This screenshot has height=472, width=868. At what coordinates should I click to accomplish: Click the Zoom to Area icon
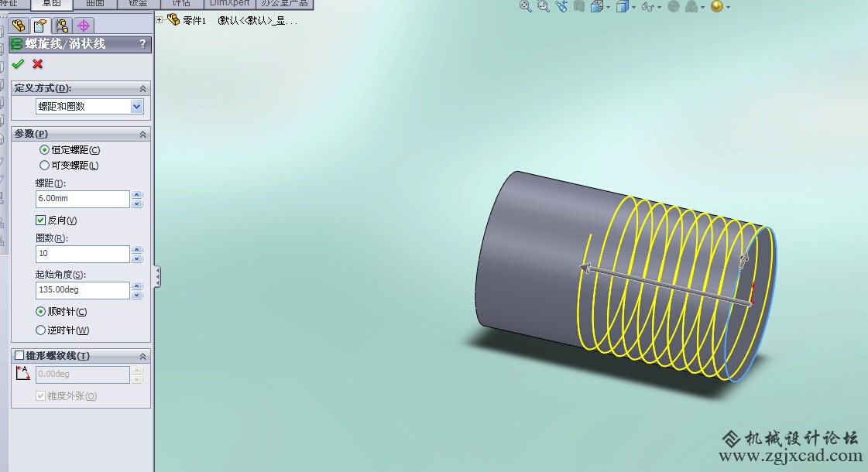[x=543, y=7]
